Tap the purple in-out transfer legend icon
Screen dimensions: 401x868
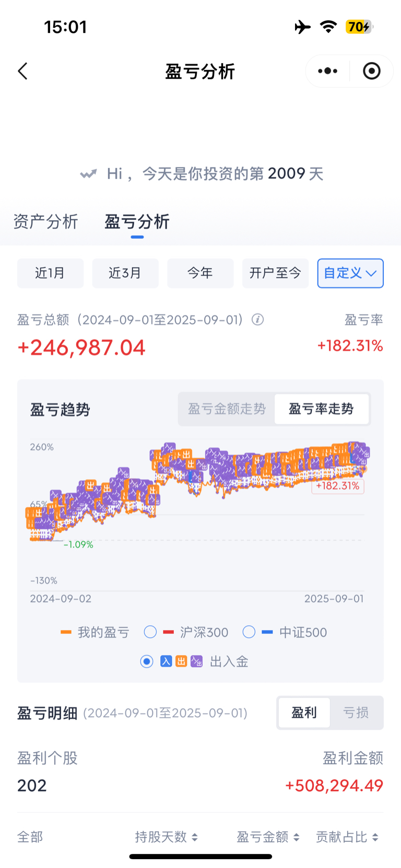(x=196, y=661)
